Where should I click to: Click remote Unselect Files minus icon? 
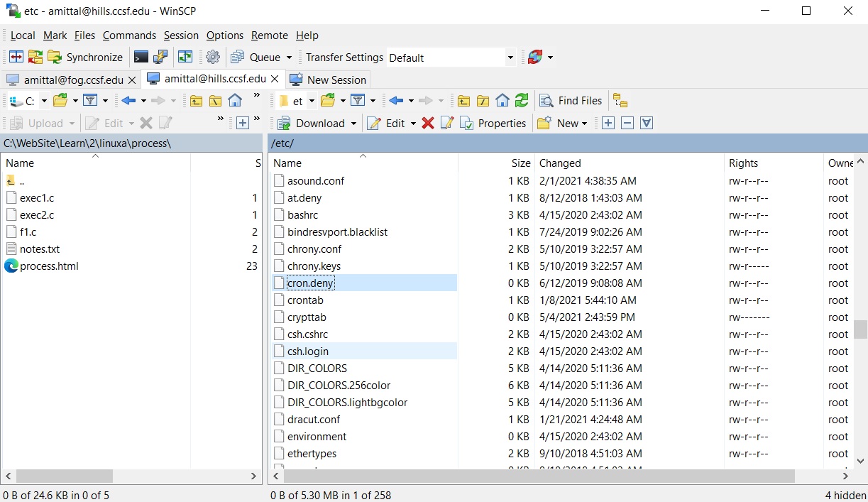tap(627, 124)
